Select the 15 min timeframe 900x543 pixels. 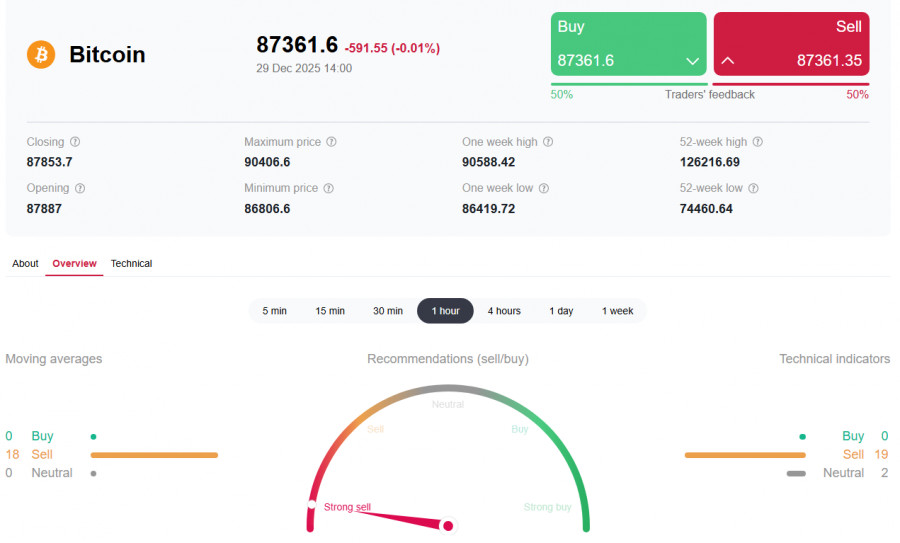330,311
